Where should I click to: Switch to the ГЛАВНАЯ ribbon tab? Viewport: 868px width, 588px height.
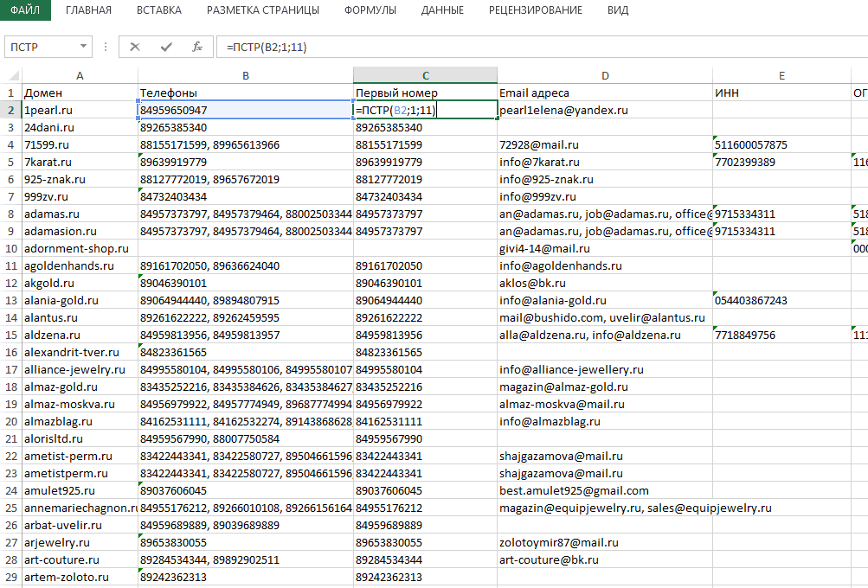pos(88,10)
